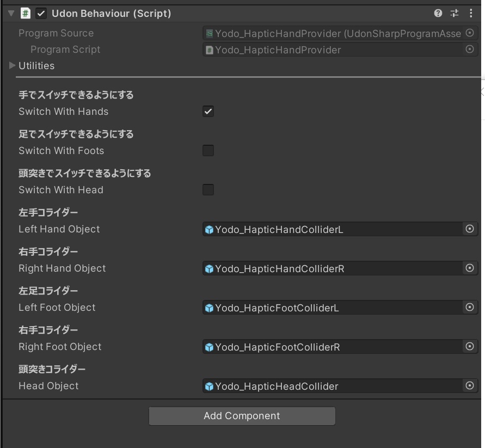Open the help documentation for Udon Behaviour
This screenshot has width=485, height=448.
coord(439,13)
